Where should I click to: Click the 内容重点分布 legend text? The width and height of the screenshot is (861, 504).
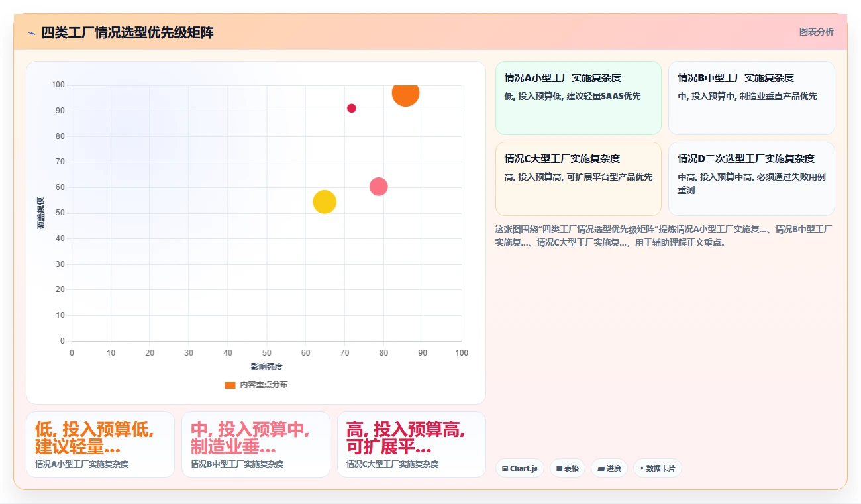(264, 385)
